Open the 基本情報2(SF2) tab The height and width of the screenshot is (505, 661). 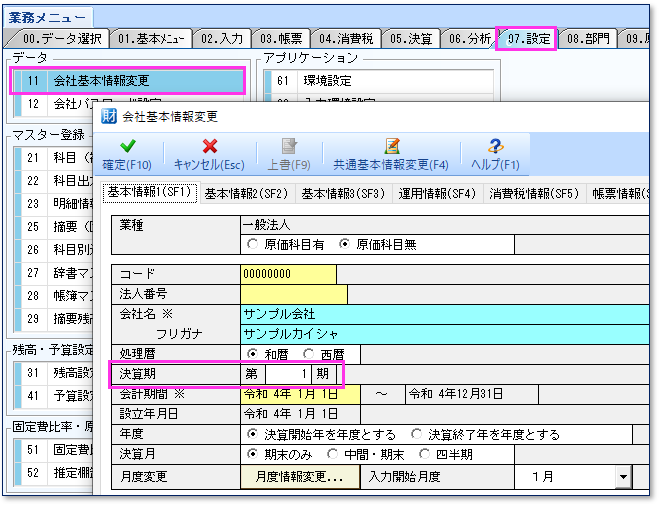coord(246,193)
